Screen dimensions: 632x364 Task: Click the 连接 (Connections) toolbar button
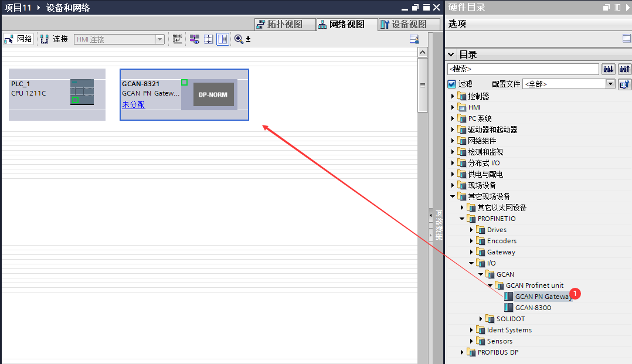(x=54, y=39)
